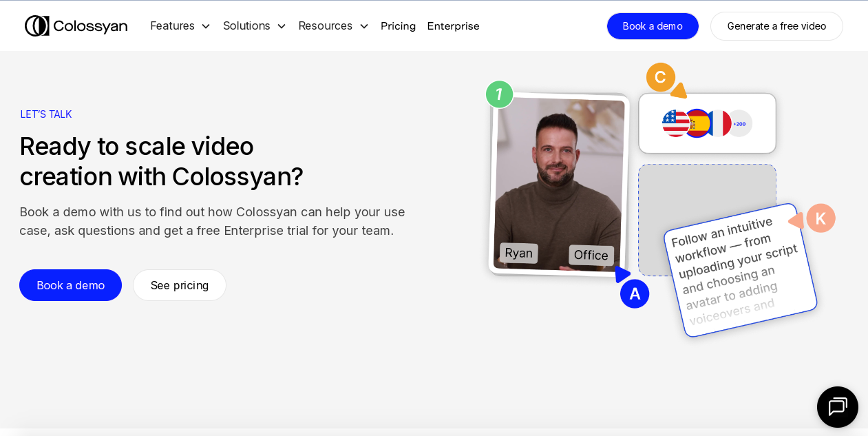The image size is (868, 436).
Task: Expand the Solutions dropdown menu
Action: tap(254, 26)
